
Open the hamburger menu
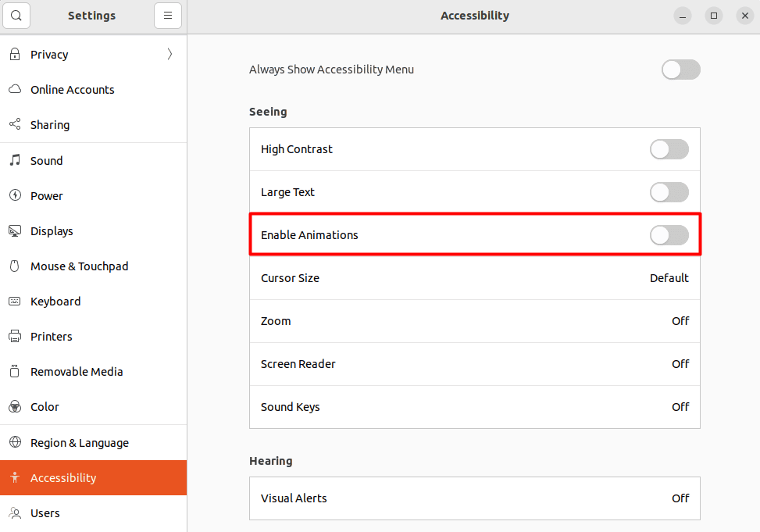[168, 16]
